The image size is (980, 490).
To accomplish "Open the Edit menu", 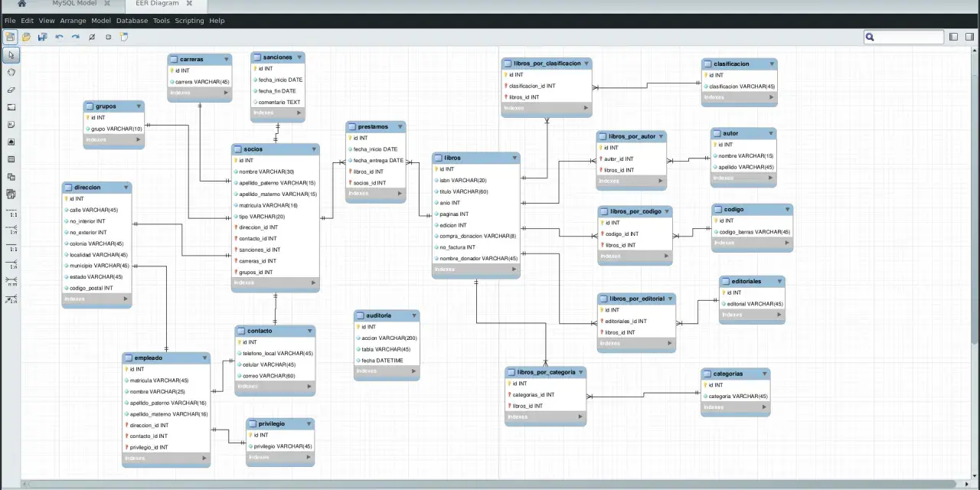I will pos(27,21).
